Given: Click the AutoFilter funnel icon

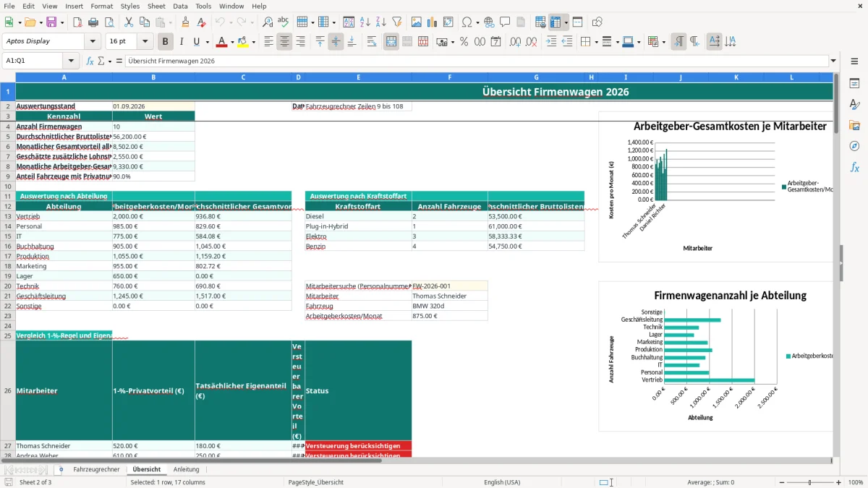Looking at the screenshot, I should [397, 22].
